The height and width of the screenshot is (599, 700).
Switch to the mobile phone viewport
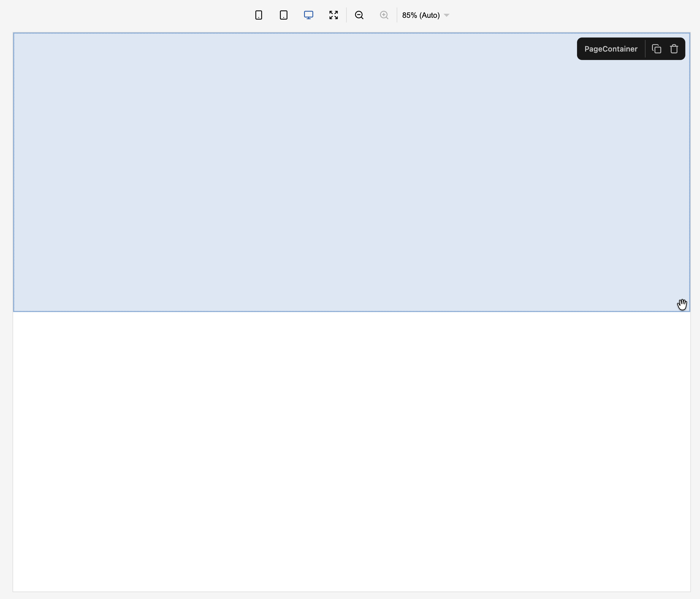[258, 15]
